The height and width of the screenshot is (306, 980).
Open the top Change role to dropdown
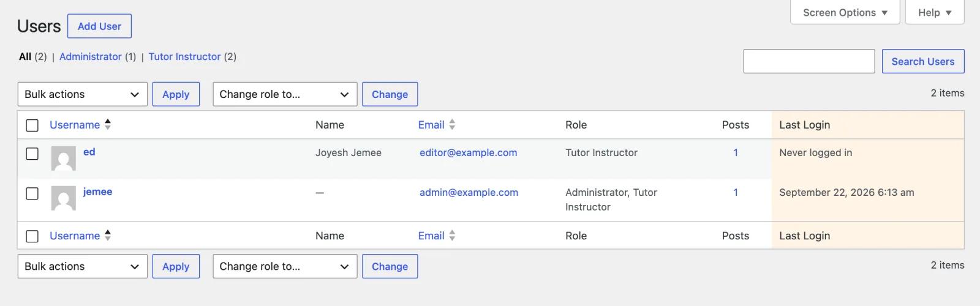285,94
